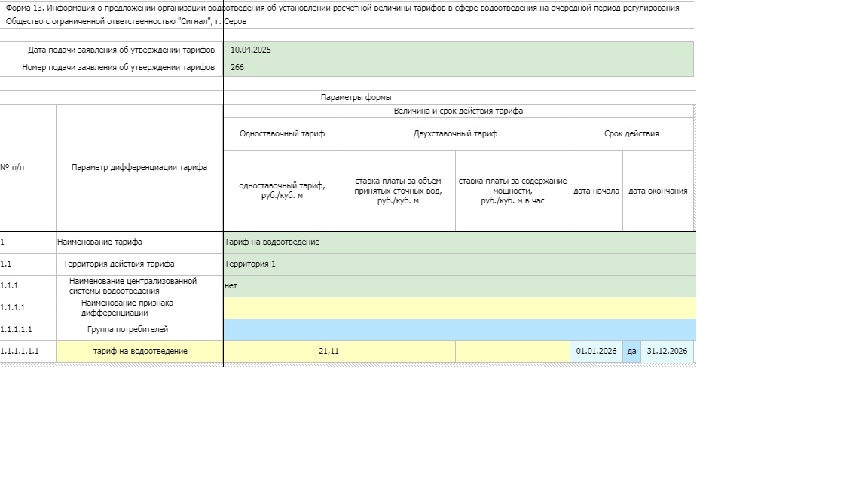Select the 'Территория 1' value cell

click(x=460, y=264)
